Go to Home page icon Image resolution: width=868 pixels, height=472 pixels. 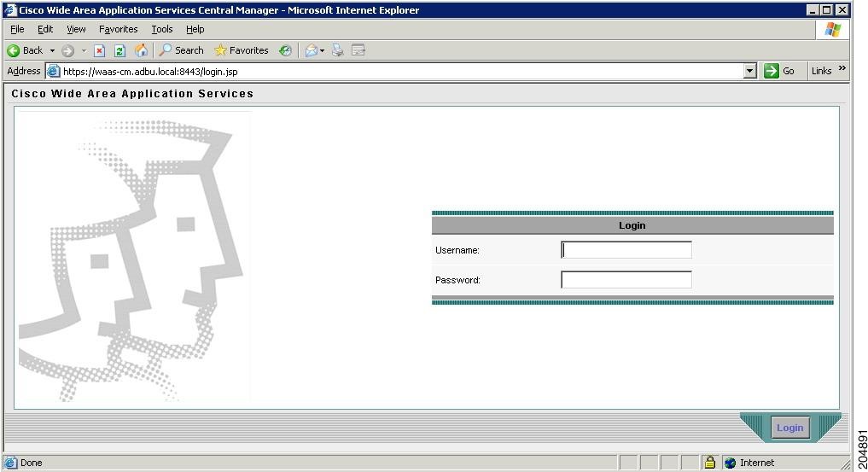[141, 51]
